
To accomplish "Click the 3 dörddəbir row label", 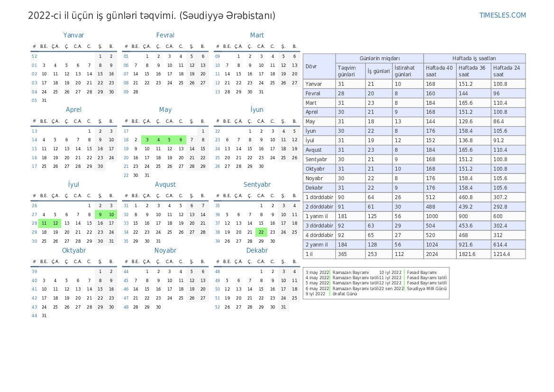I will coord(319,226).
